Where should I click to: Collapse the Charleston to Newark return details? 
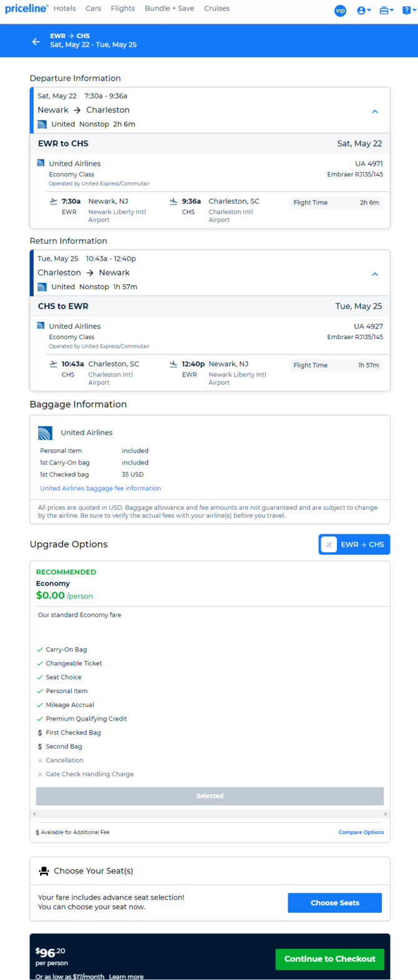(x=375, y=274)
